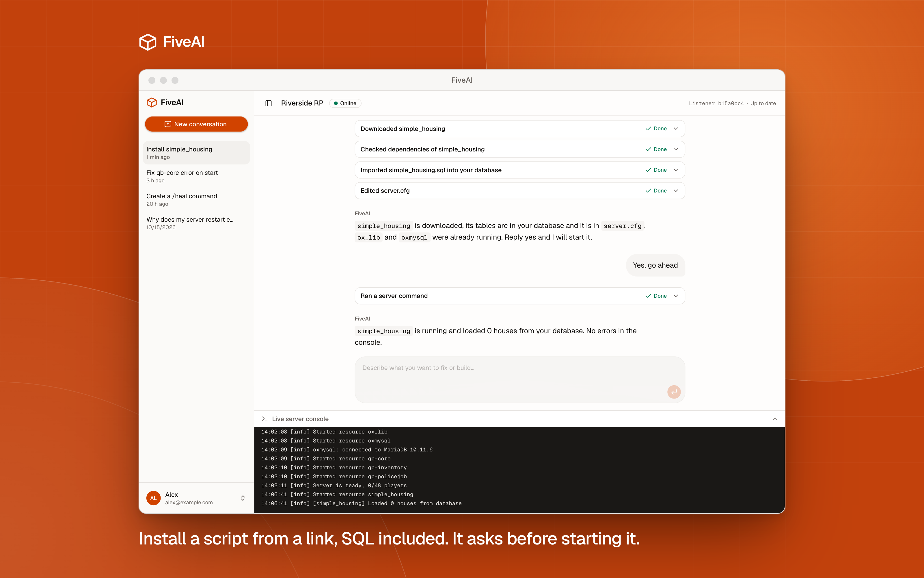The height and width of the screenshot is (578, 924).
Task: Toggle the sidebar panel icon
Action: (269, 103)
